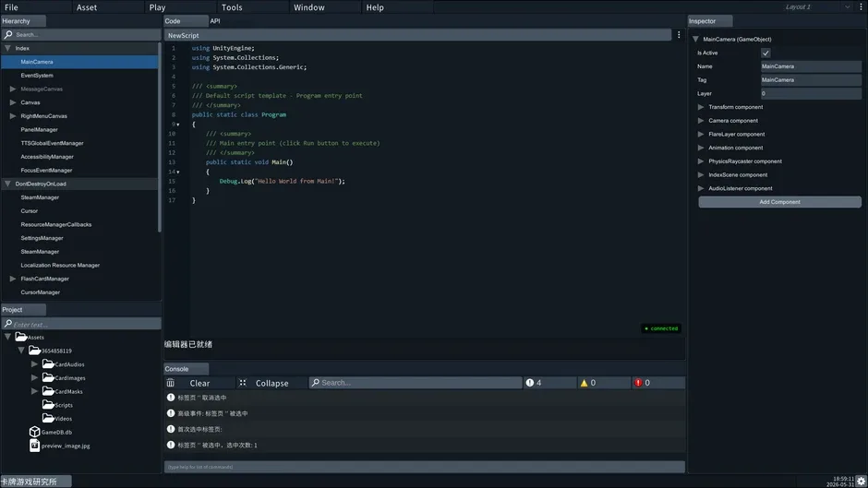868x488 pixels.
Task: Fold the code block at line 14
Action: click(x=178, y=173)
